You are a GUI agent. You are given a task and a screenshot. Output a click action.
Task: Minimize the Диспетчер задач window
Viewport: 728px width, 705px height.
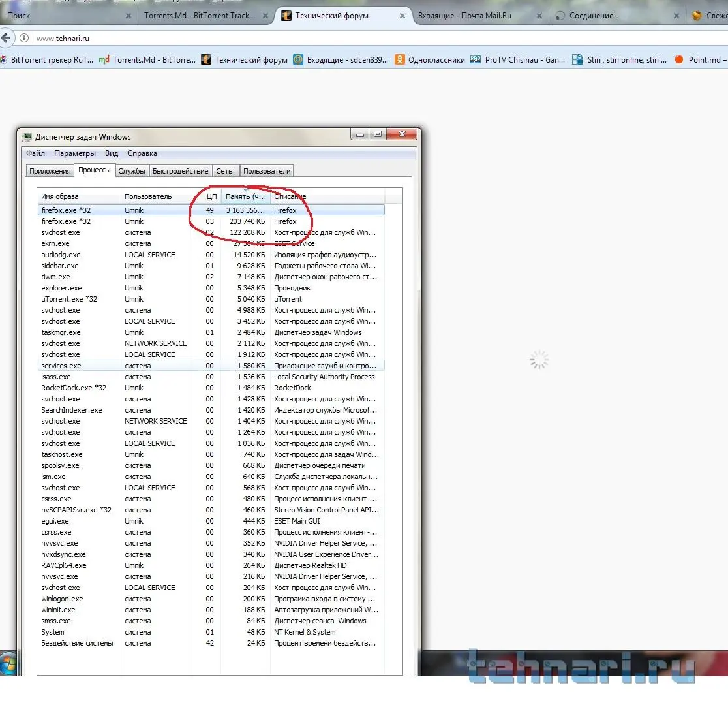tap(359, 134)
